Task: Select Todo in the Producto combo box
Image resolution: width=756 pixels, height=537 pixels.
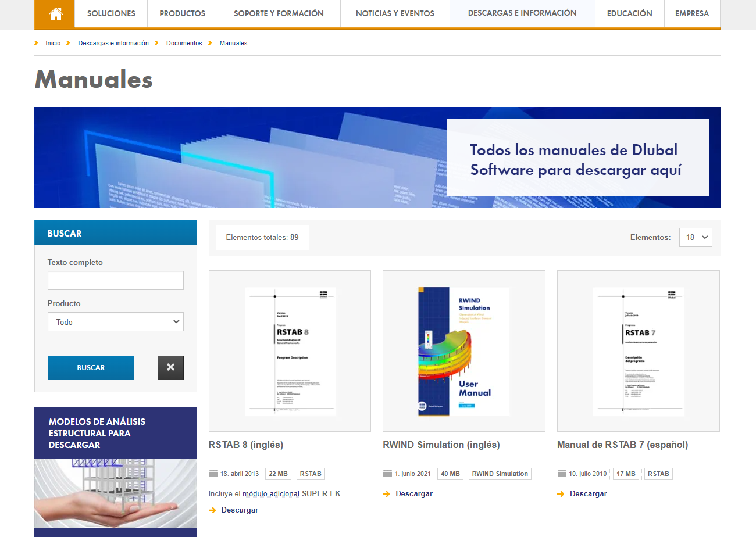Action: point(115,321)
